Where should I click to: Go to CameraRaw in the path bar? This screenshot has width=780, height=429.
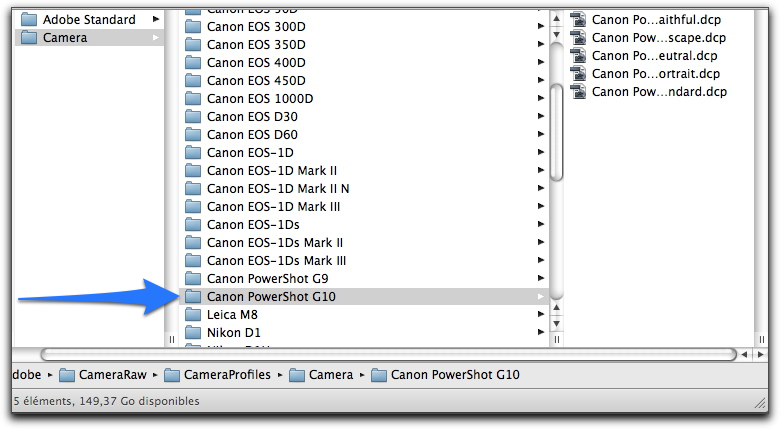pyautogui.click(x=103, y=375)
